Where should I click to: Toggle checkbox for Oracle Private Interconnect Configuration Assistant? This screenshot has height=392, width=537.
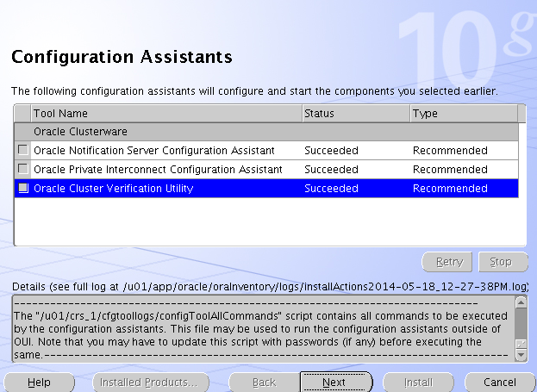(23, 169)
